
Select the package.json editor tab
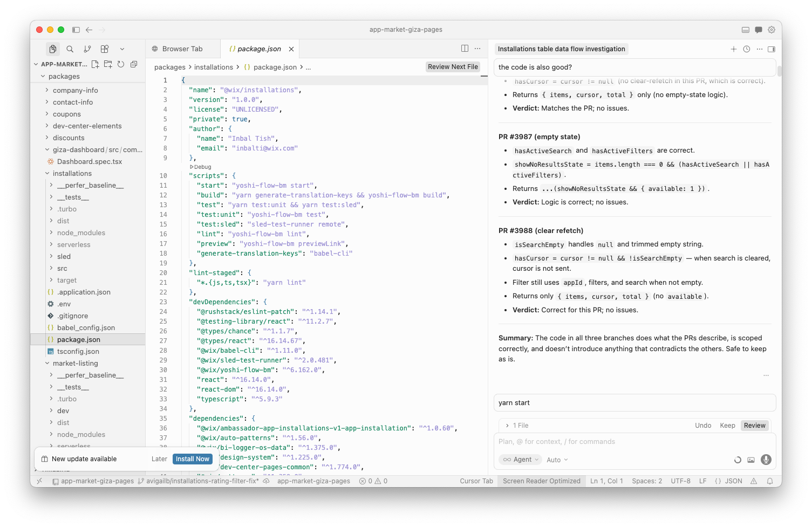[260, 49]
